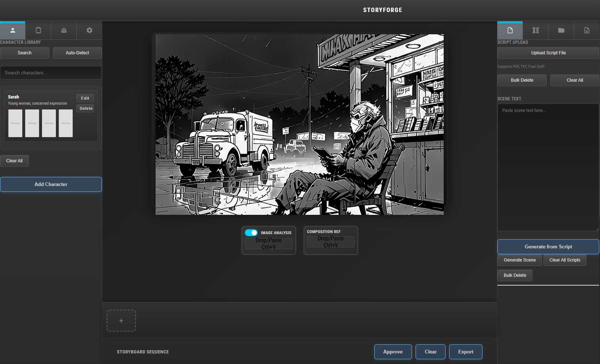The width and height of the screenshot is (600, 364).
Task: Open the settings gear tab
Action: coord(89,31)
